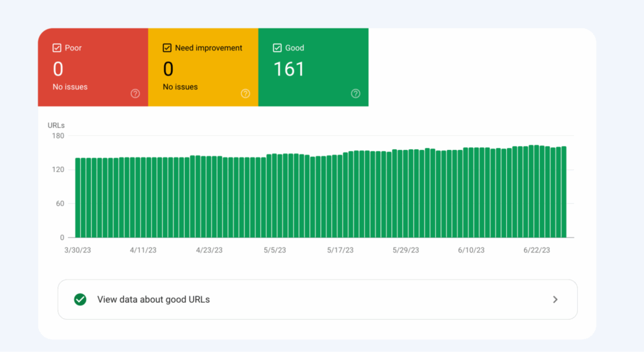Click No issues text on Poor card

(70, 87)
